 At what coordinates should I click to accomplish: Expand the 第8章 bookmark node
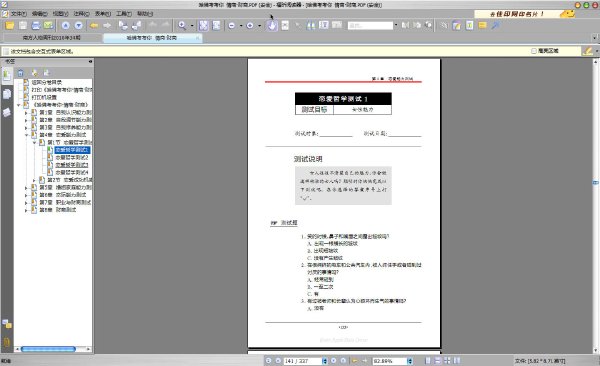pos(26,210)
